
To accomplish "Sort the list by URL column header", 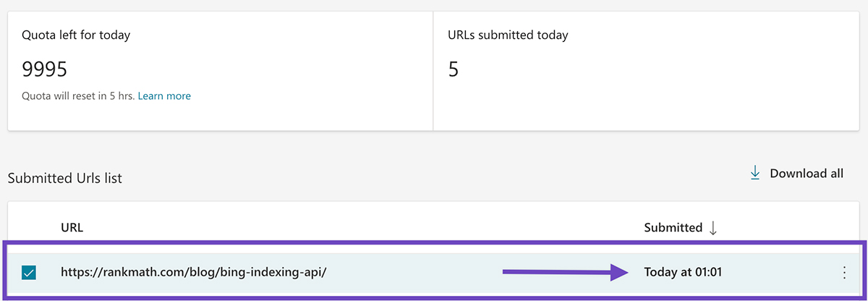I will coord(72,227).
